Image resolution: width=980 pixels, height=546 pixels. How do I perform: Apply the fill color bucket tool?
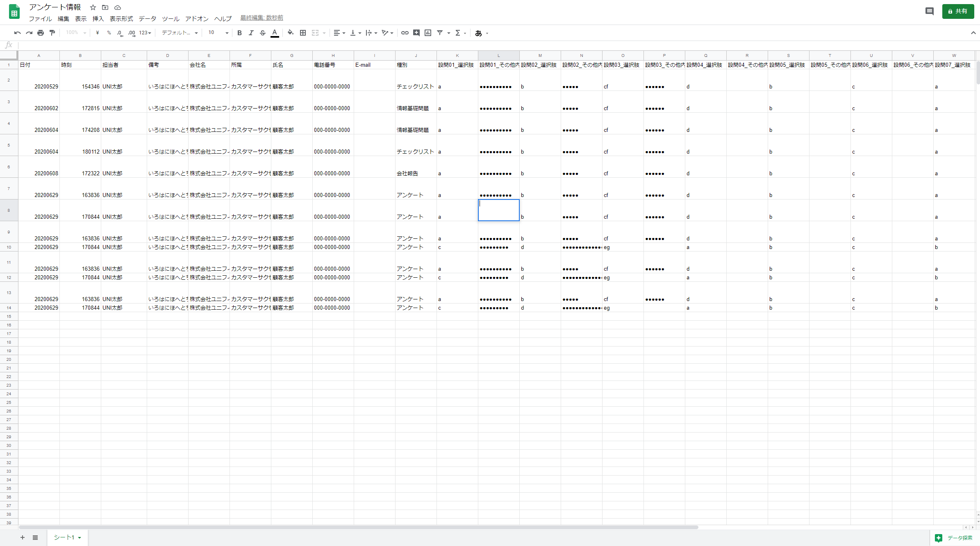290,33
